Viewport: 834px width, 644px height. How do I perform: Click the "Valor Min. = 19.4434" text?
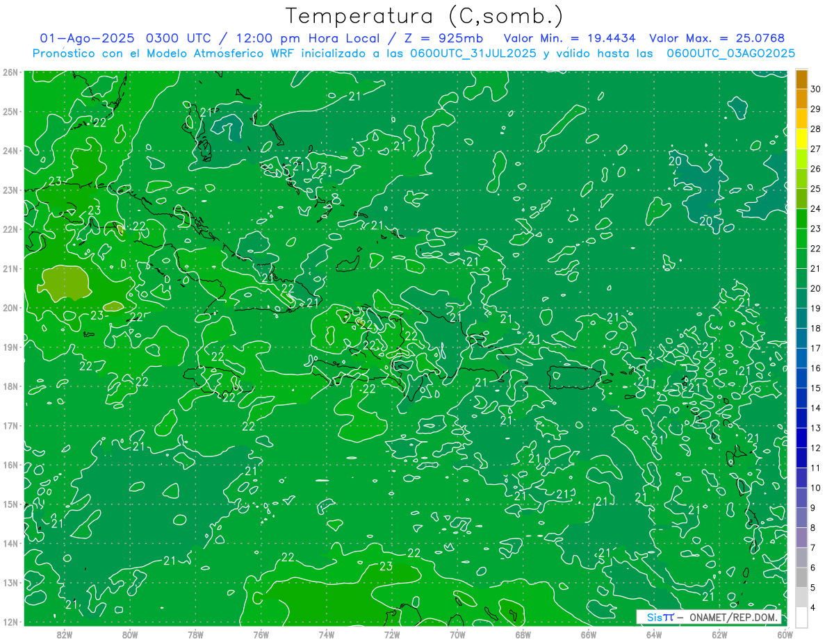[569, 38]
